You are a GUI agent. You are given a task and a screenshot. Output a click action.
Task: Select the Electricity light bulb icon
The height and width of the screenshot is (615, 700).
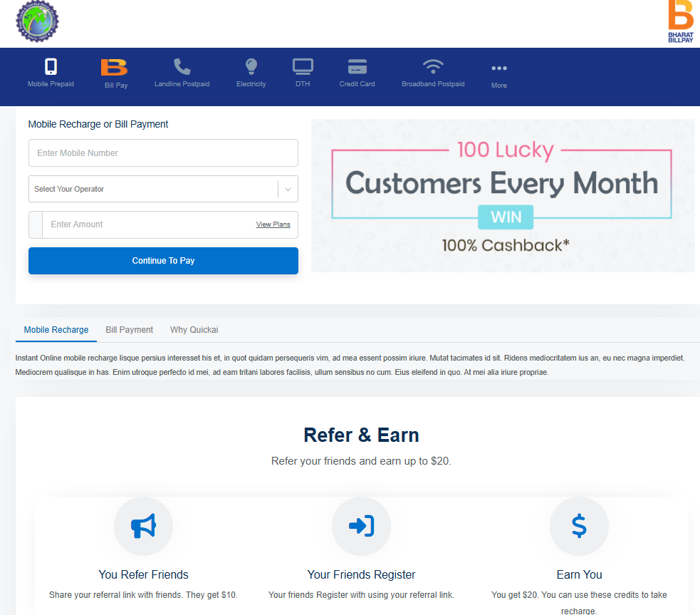pyautogui.click(x=251, y=66)
